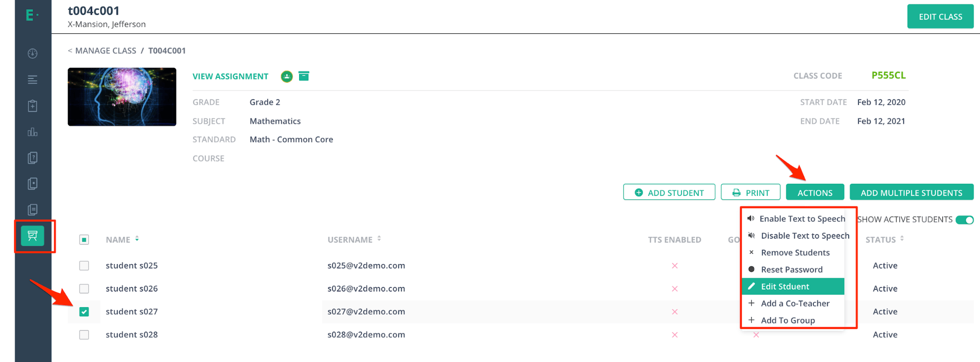Sort by the Username column arrows
980x362 pixels.
(x=379, y=239)
